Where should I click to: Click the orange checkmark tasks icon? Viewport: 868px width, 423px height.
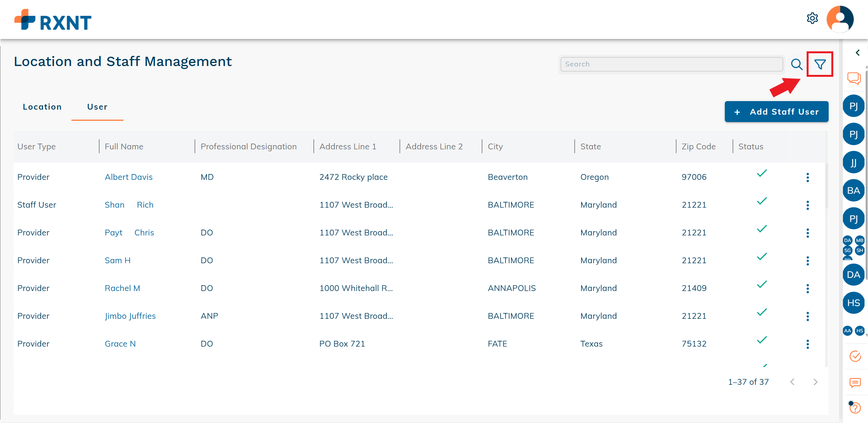click(x=855, y=356)
